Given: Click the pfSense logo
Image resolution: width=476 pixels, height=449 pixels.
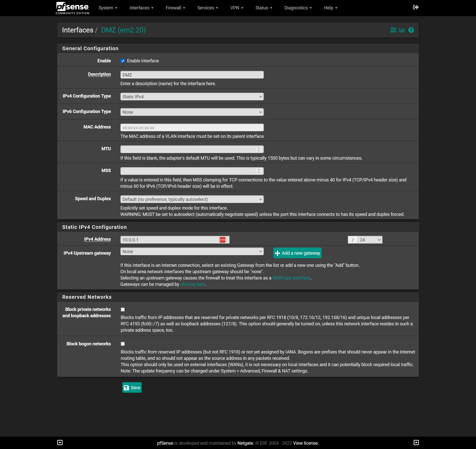Looking at the screenshot, I should 72,8.
